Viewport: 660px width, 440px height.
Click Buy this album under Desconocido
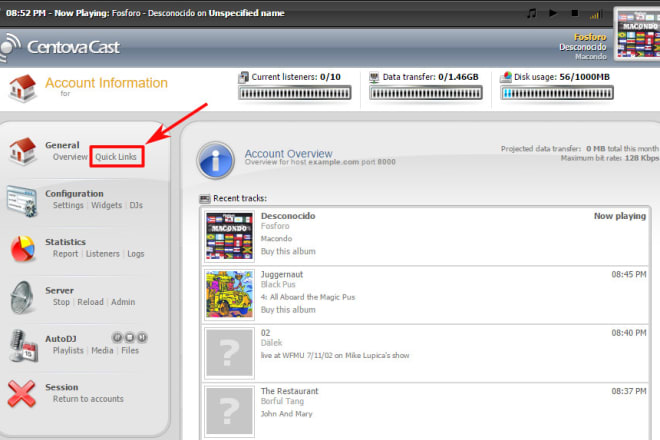(288, 251)
